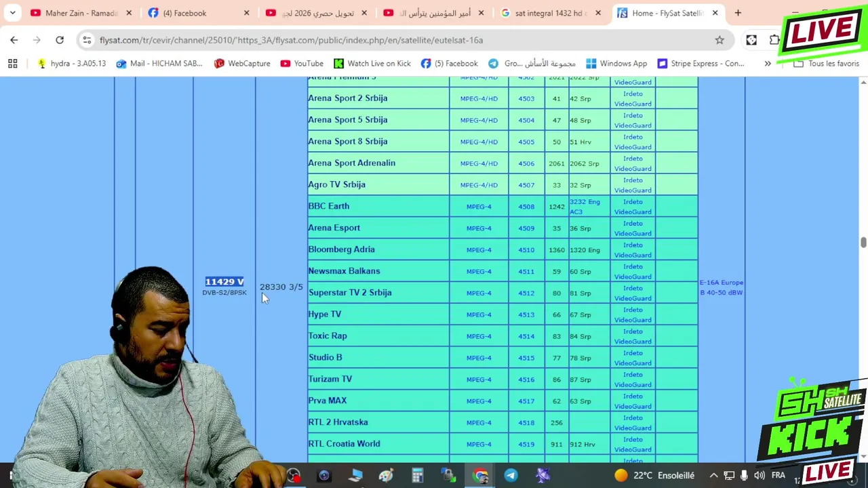This screenshot has width=868, height=488.
Task: Open the Newsmax Balkans channel link
Action: pos(344,271)
